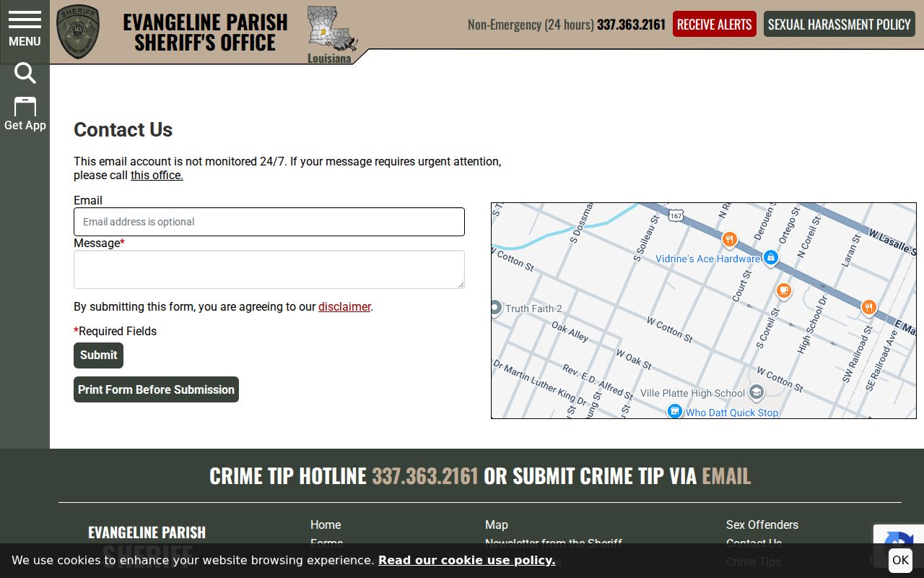Click the Contact Us heading
The height and width of the screenshot is (578, 924).
click(123, 130)
